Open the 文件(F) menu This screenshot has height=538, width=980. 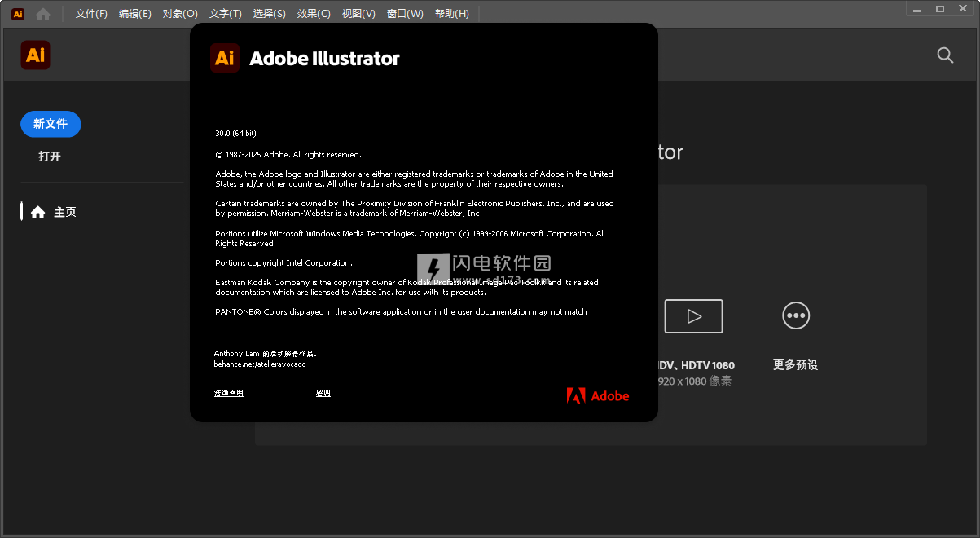(x=91, y=14)
